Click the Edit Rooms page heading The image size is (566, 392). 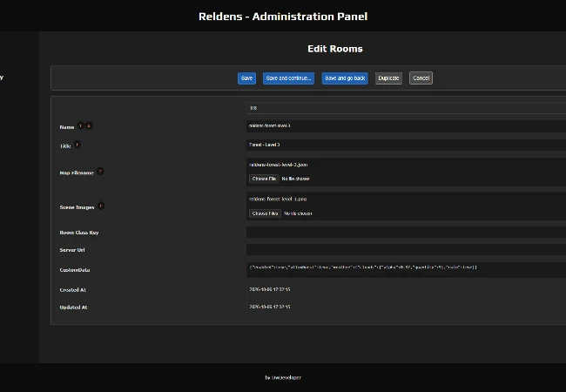335,49
